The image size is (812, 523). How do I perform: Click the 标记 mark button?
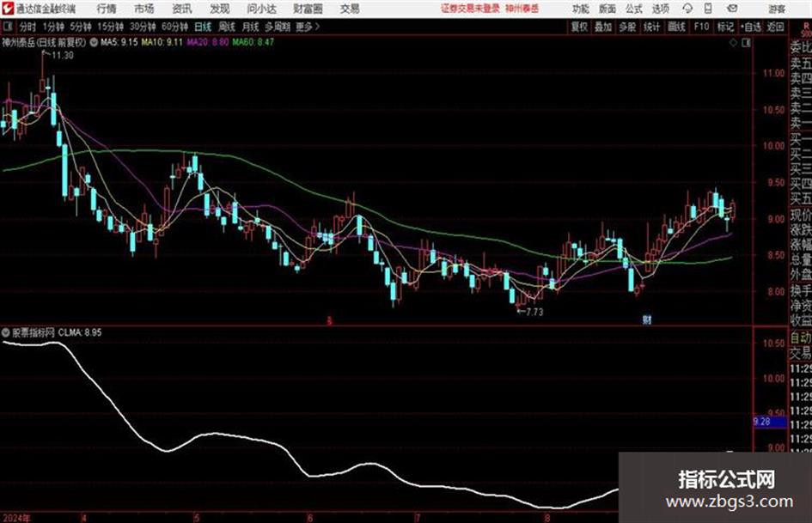click(x=725, y=27)
